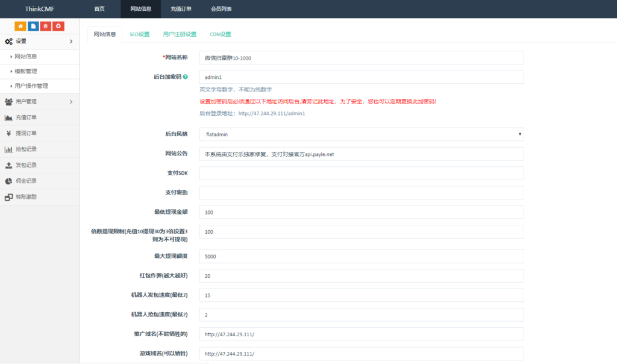Click the help icon beside 后台加密码

click(x=185, y=77)
